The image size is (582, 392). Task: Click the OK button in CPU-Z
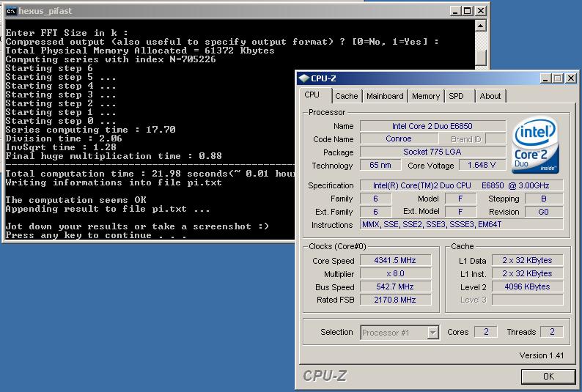[548, 377]
